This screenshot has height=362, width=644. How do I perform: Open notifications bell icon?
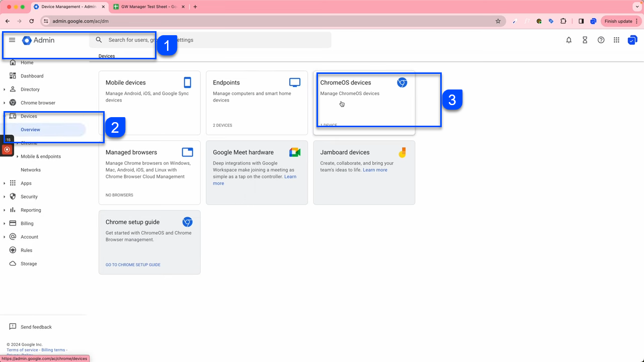point(569,40)
